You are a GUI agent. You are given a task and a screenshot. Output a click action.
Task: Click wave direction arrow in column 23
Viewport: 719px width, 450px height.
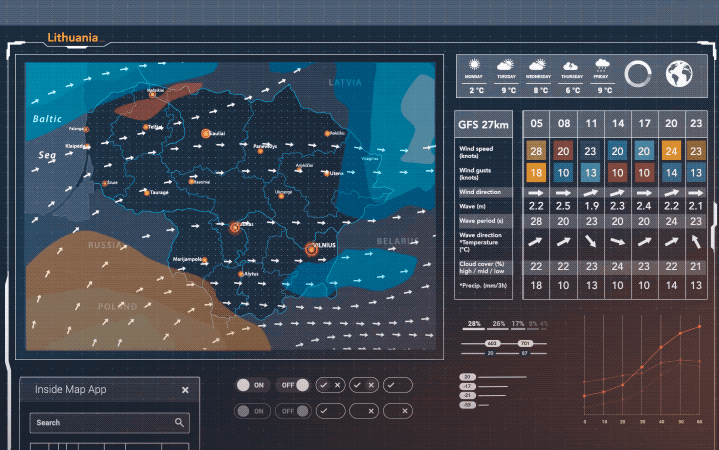tap(696, 241)
